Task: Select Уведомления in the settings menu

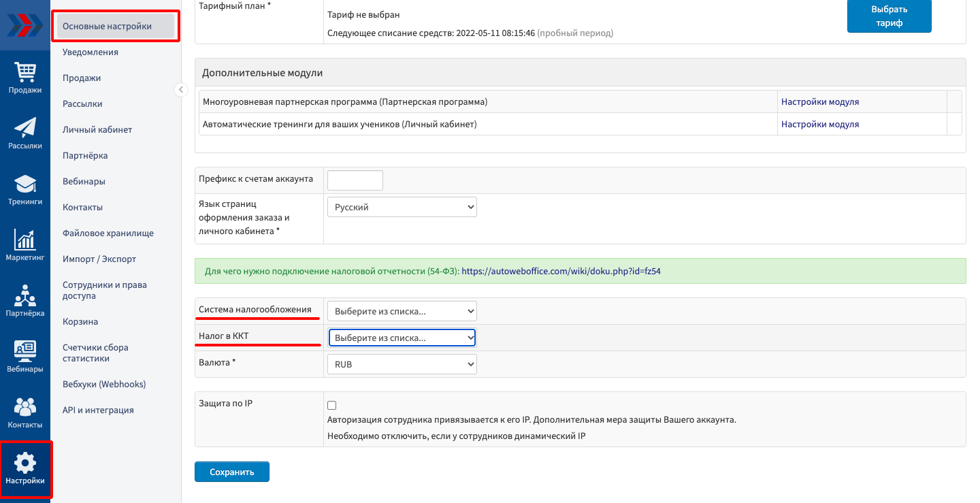Action: 91,52
